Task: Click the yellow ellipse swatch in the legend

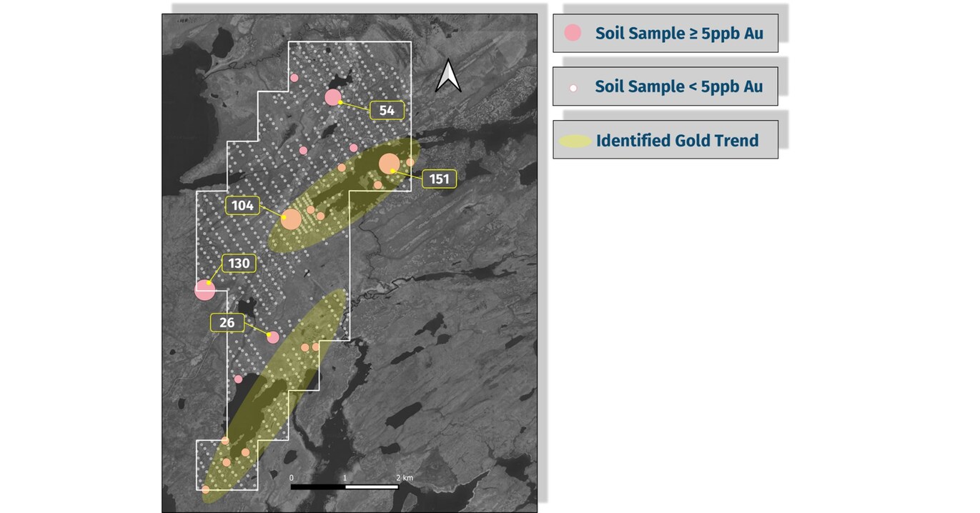Action: (573, 141)
